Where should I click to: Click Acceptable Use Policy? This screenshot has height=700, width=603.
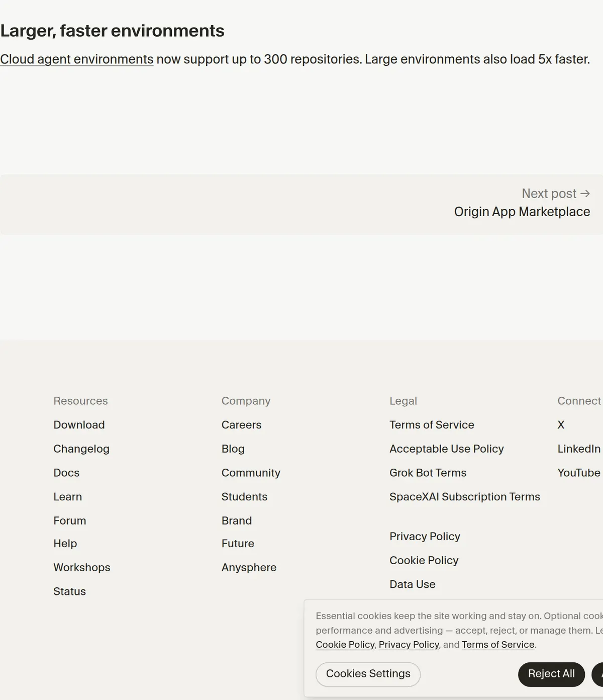click(x=446, y=449)
